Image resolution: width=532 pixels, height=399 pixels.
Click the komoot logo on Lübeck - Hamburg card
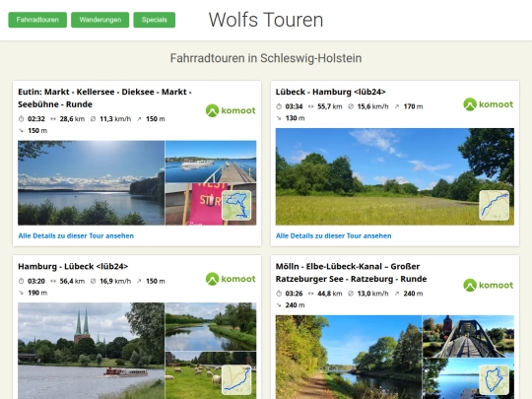click(489, 104)
